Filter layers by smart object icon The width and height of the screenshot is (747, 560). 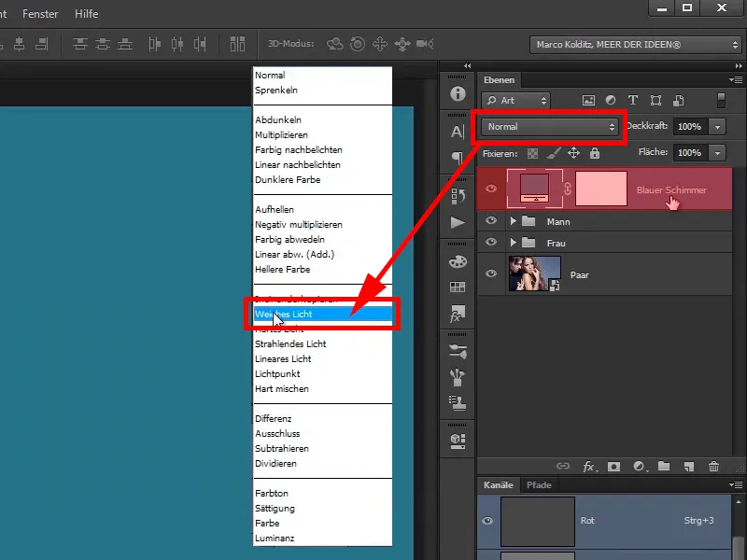679,100
